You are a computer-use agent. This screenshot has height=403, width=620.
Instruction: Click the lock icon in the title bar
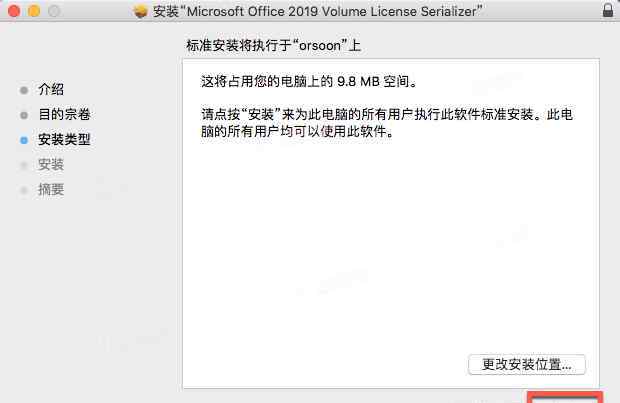(x=607, y=11)
